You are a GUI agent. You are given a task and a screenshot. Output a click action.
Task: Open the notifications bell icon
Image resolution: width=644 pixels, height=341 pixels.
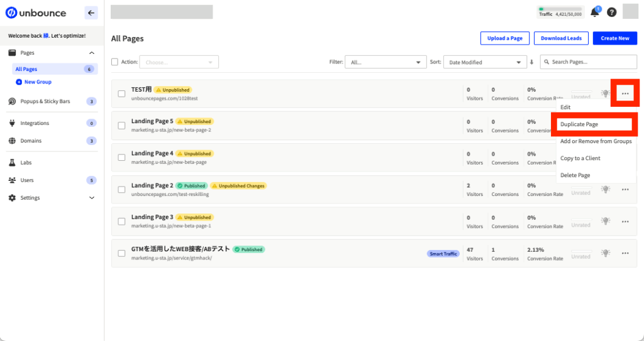594,13
